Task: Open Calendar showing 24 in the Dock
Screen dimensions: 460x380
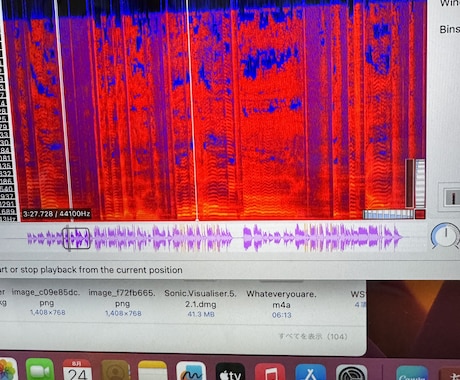Action: coord(77,370)
